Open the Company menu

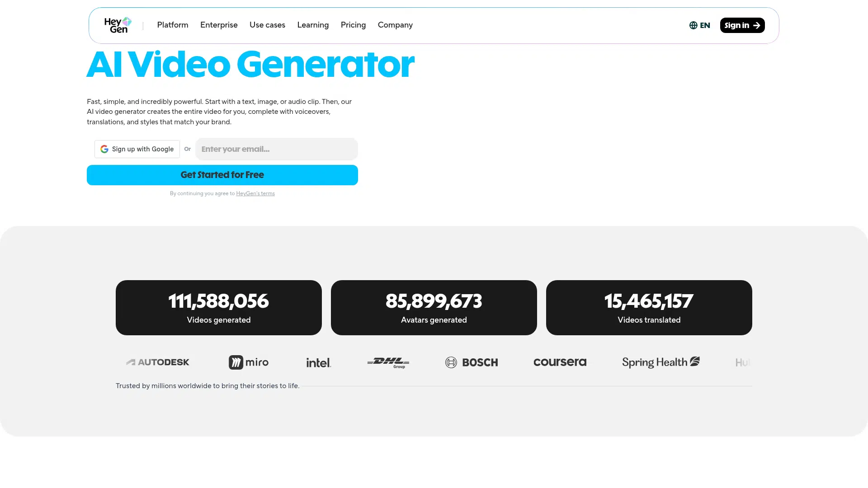[x=395, y=25]
